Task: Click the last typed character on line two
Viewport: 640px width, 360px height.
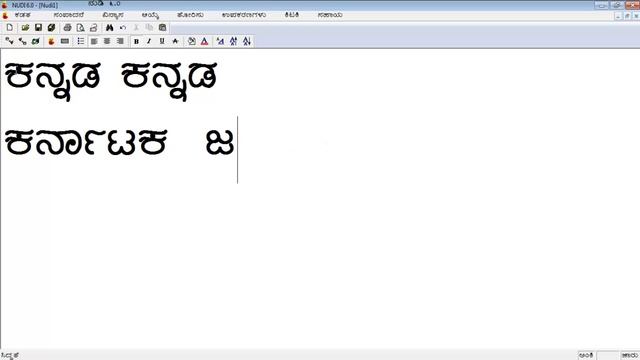Action: pyautogui.click(x=220, y=142)
